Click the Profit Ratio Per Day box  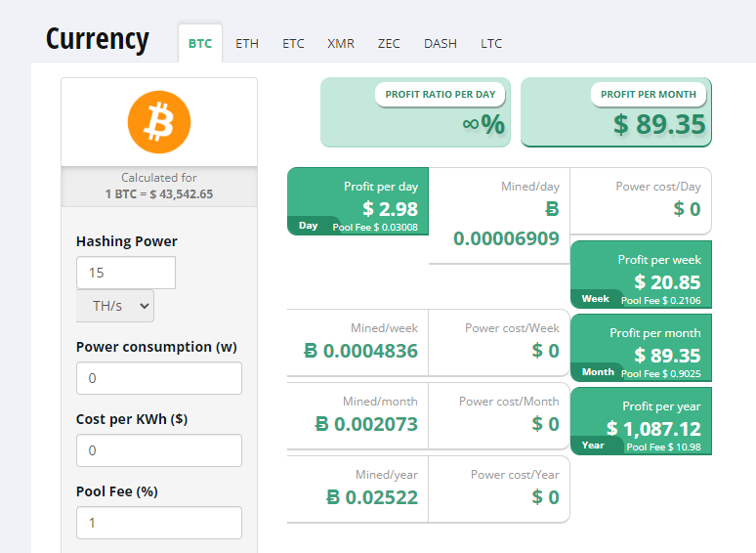pos(415,112)
